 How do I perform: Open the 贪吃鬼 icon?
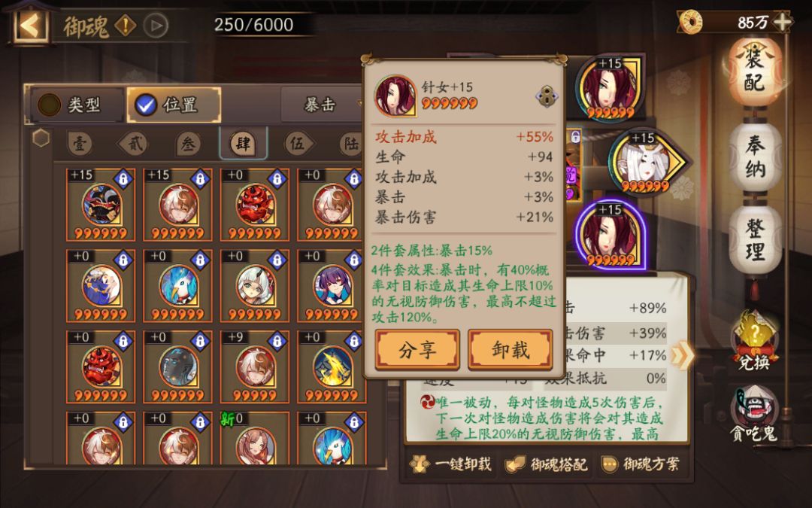pos(755,414)
